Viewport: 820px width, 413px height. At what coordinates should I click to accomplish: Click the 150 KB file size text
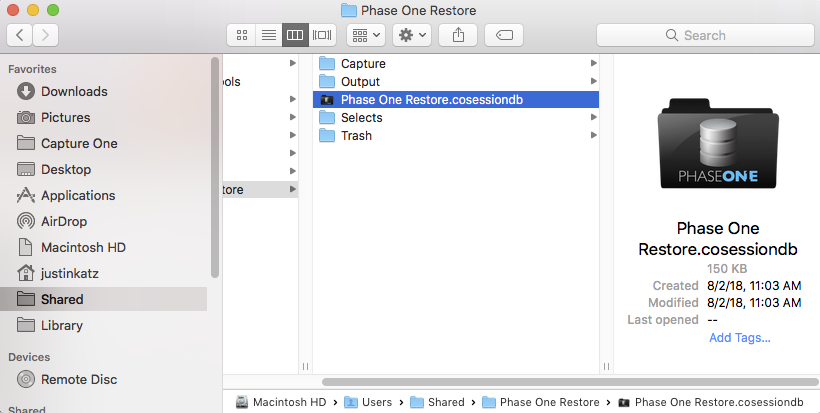[727, 269]
